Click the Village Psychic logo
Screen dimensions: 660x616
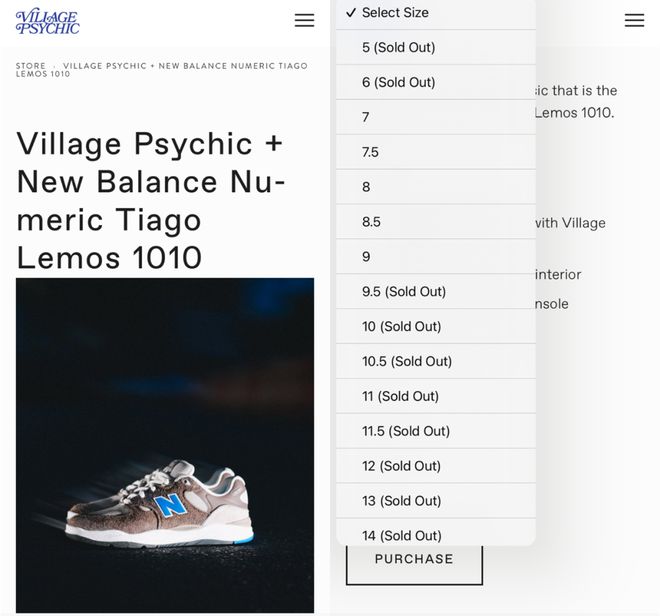pos(48,22)
